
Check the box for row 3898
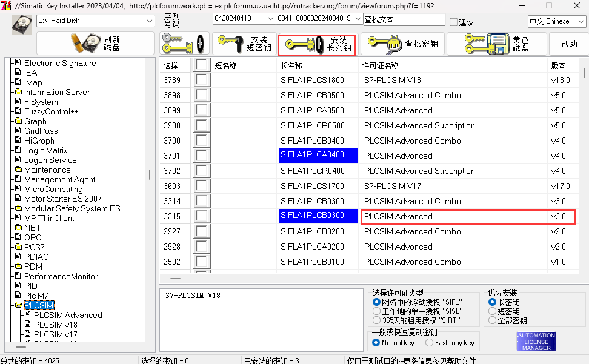pyautogui.click(x=202, y=95)
